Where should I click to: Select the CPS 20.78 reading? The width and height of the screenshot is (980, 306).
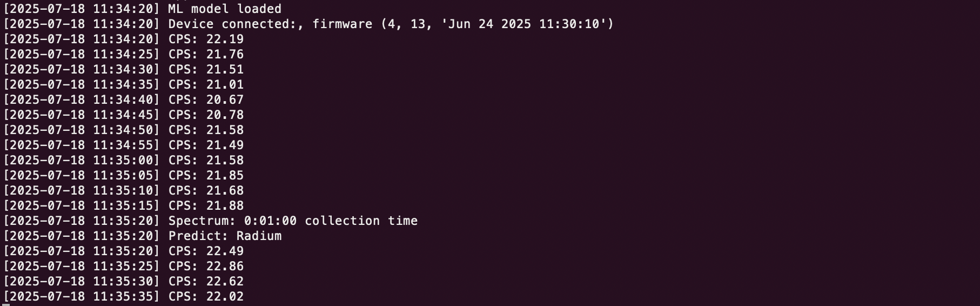point(225,115)
